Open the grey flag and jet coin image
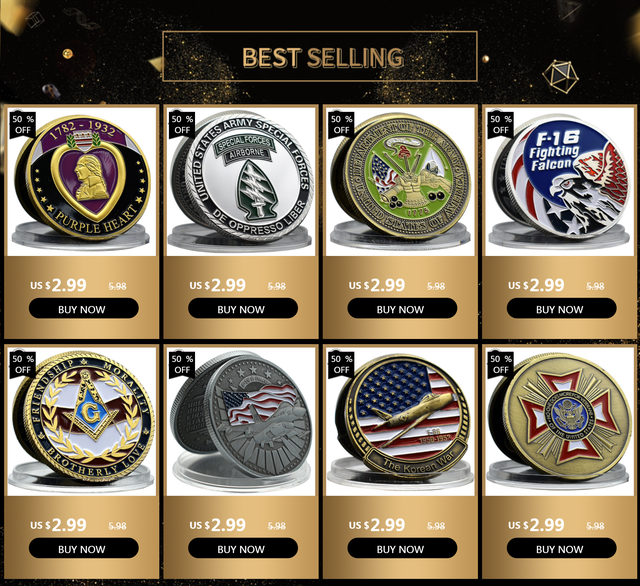640x586 pixels. 241,422
